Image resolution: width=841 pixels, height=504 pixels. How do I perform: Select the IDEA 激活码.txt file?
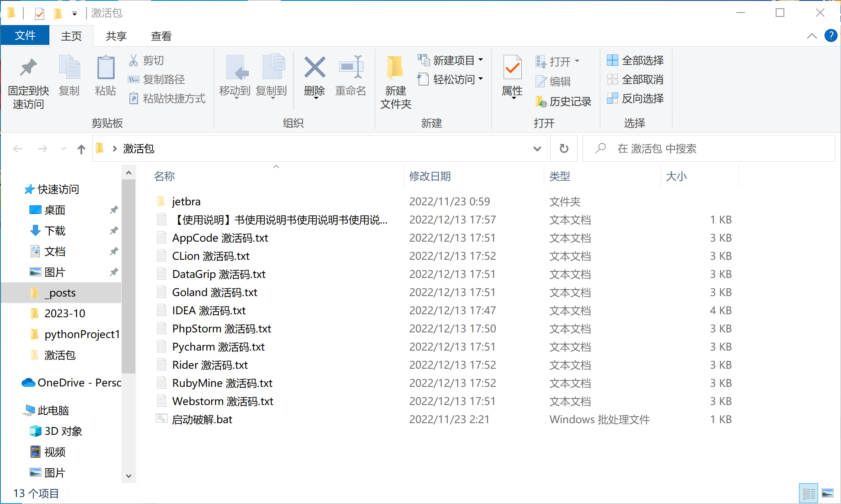209,310
